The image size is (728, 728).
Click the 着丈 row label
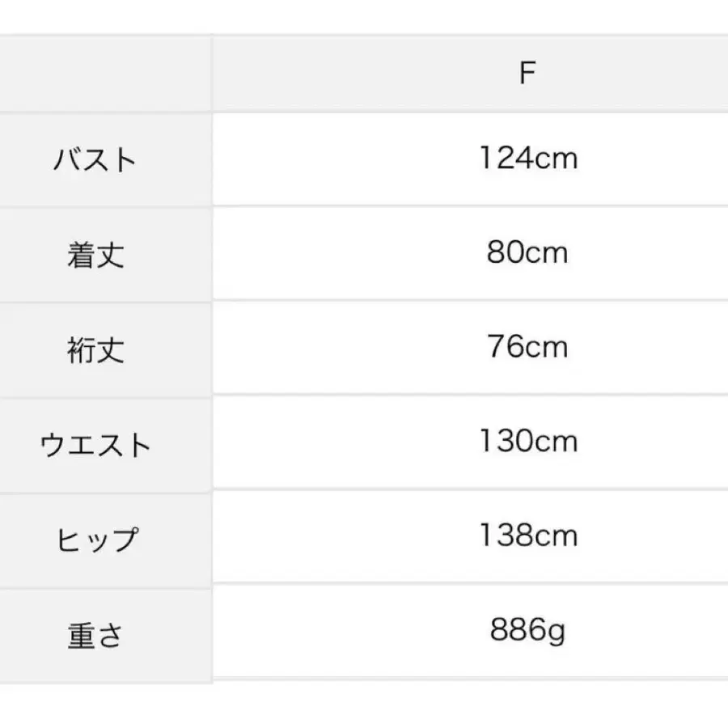95,255
